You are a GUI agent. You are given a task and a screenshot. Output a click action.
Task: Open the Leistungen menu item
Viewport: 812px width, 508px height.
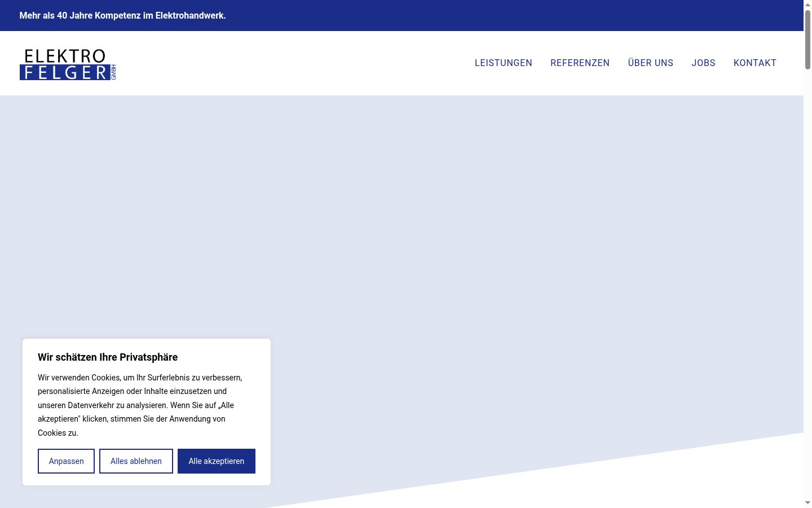503,63
